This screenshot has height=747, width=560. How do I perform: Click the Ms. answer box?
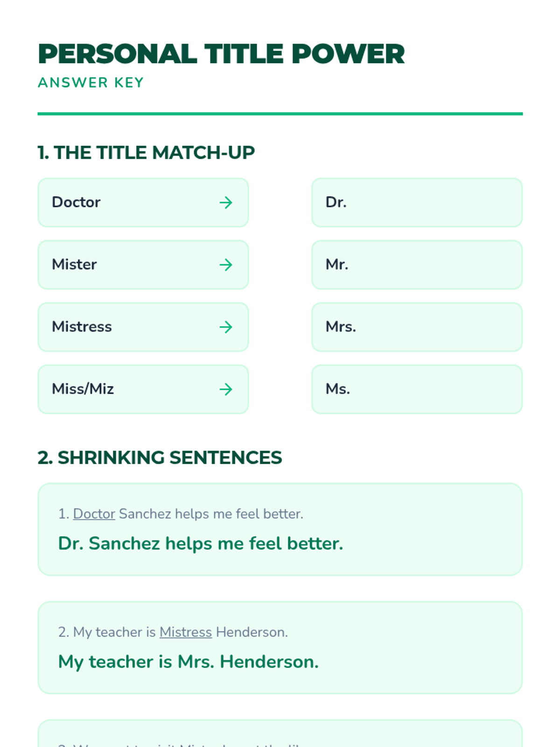(x=416, y=389)
